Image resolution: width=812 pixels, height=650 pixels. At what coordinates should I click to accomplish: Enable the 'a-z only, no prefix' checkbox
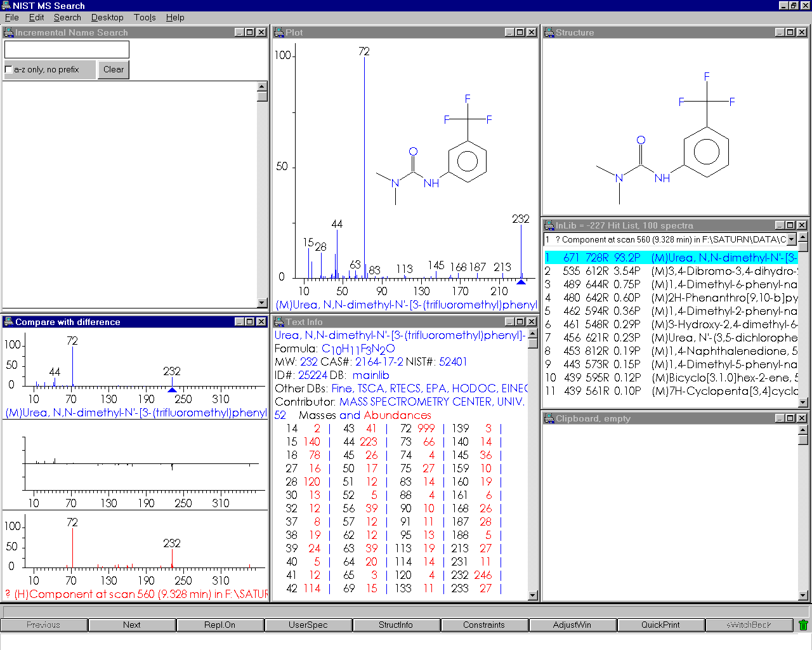click(x=8, y=70)
